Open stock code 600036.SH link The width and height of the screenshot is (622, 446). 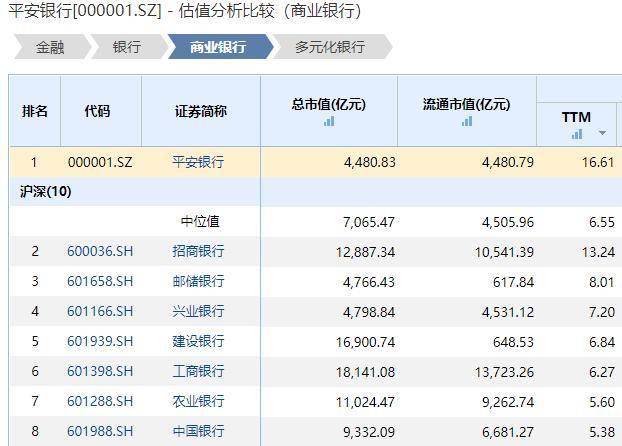pyautogui.click(x=100, y=251)
